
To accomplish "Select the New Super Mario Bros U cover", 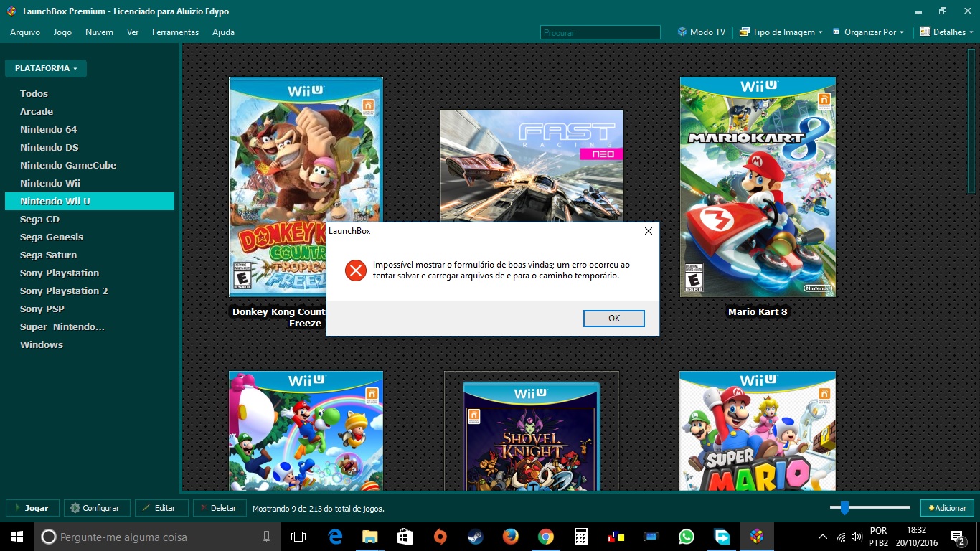I will [x=306, y=430].
